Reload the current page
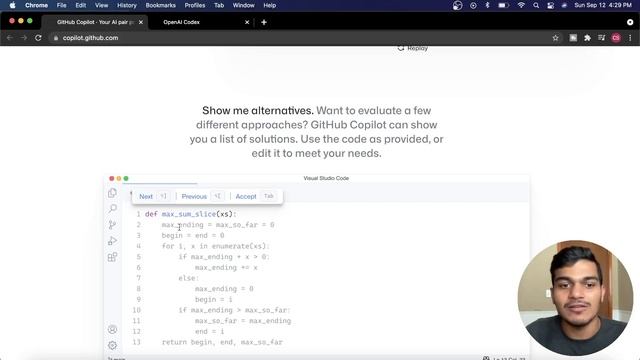This screenshot has height=360, width=640. click(38, 38)
